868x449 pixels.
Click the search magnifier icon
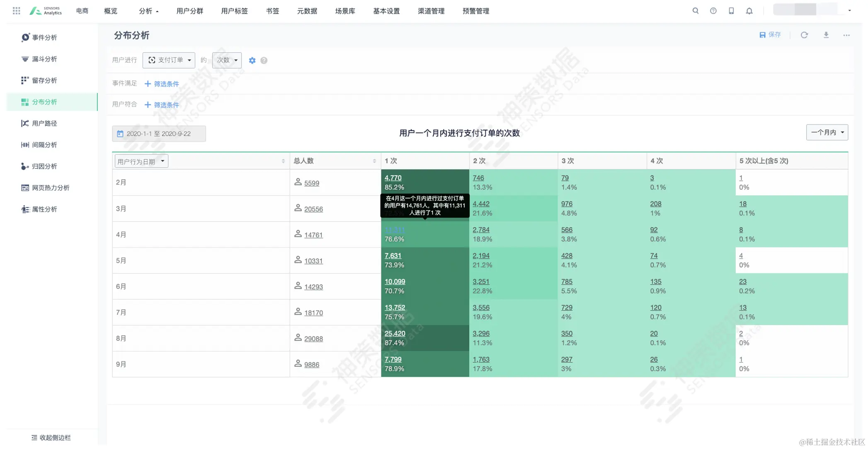[x=696, y=11]
